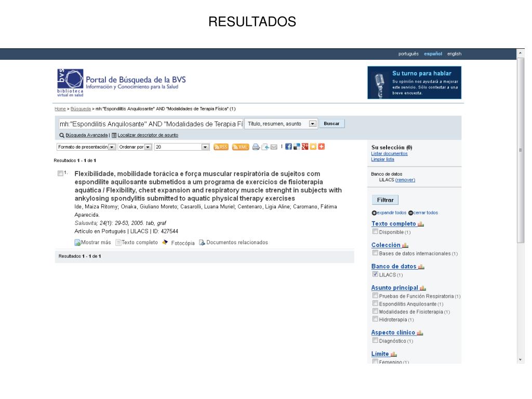Viewport: 532px width, 399px height.
Task: Check the Espondilitis Anquilosante filter checkbox
Action: pyautogui.click(x=375, y=303)
